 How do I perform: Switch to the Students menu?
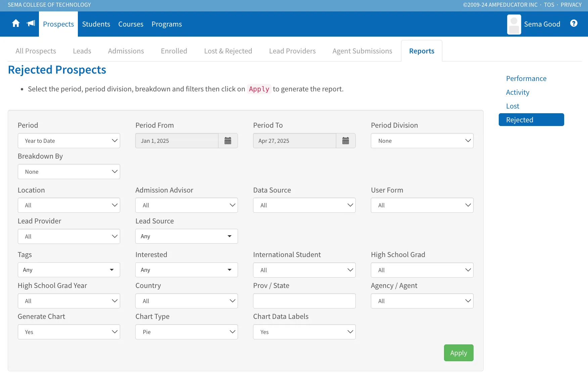(x=96, y=24)
